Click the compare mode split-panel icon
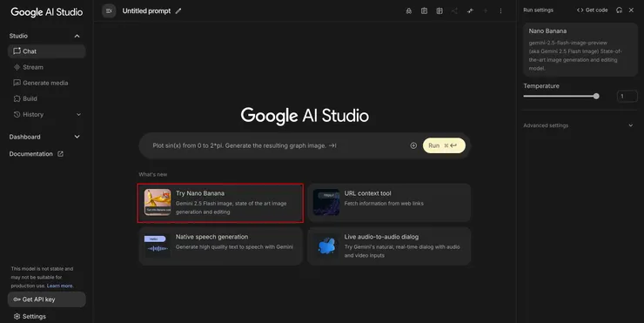This screenshot has height=323, width=644. (439, 11)
